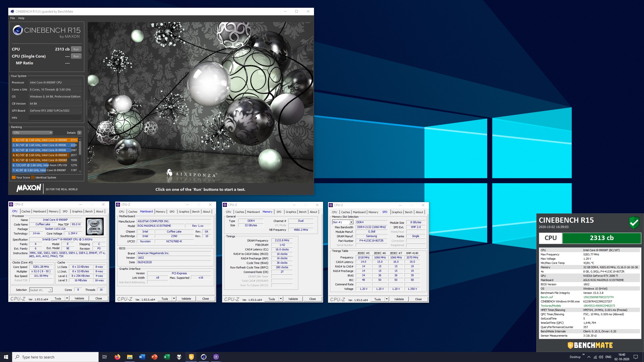Open the File menu in Cinebench
This screenshot has height=362, width=644.
coord(13,18)
